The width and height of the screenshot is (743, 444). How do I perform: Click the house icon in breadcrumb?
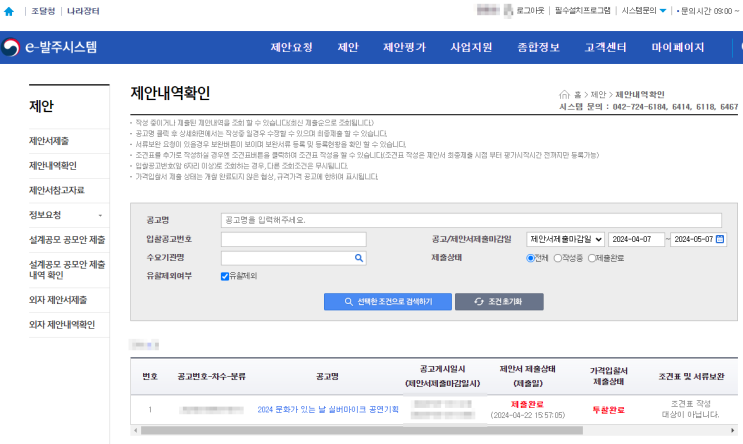(x=564, y=94)
